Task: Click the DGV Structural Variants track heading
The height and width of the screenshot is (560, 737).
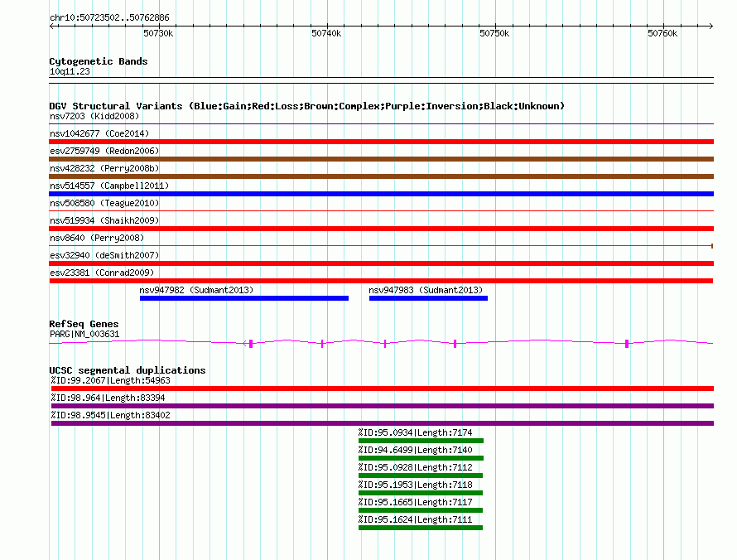Action: pos(307,106)
